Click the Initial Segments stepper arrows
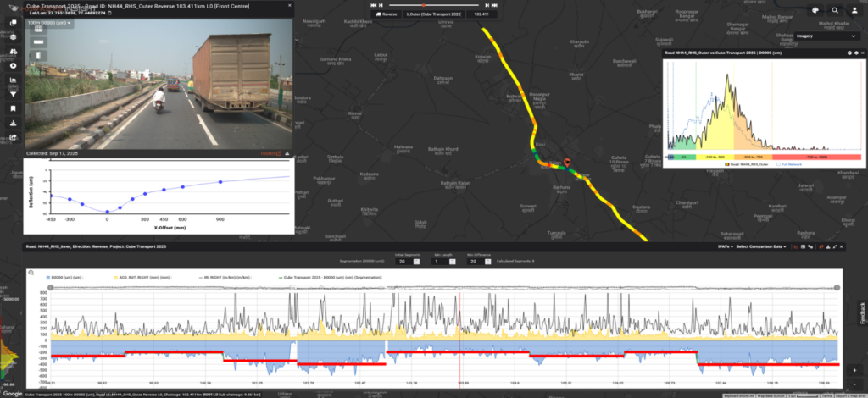Image resolution: width=868 pixels, height=398 pixels. pos(416,261)
